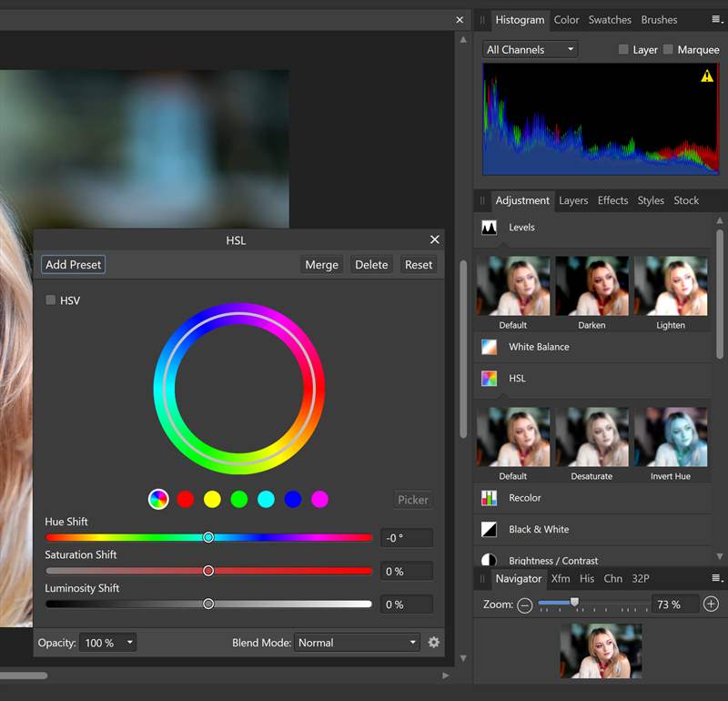The height and width of the screenshot is (701, 728).
Task: Enable the Marquee checkbox
Action: coord(670,49)
